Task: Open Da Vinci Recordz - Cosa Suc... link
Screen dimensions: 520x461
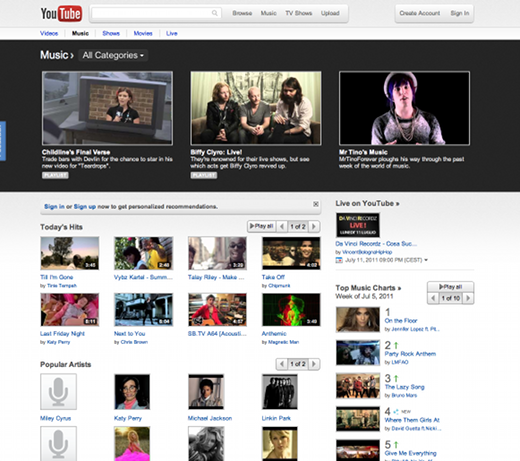Action: pyautogui.click(x=376, y=244)
